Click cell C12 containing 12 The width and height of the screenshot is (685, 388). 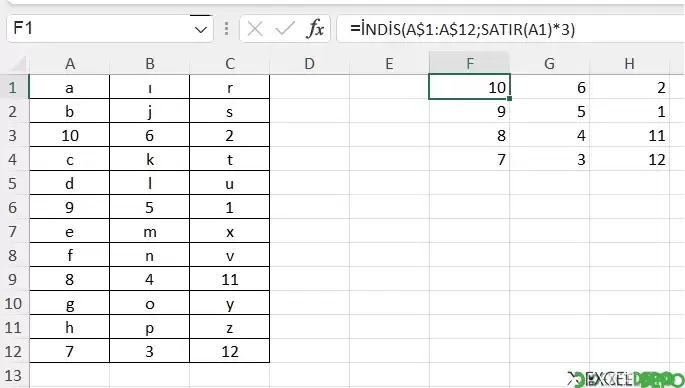point(230,351)
